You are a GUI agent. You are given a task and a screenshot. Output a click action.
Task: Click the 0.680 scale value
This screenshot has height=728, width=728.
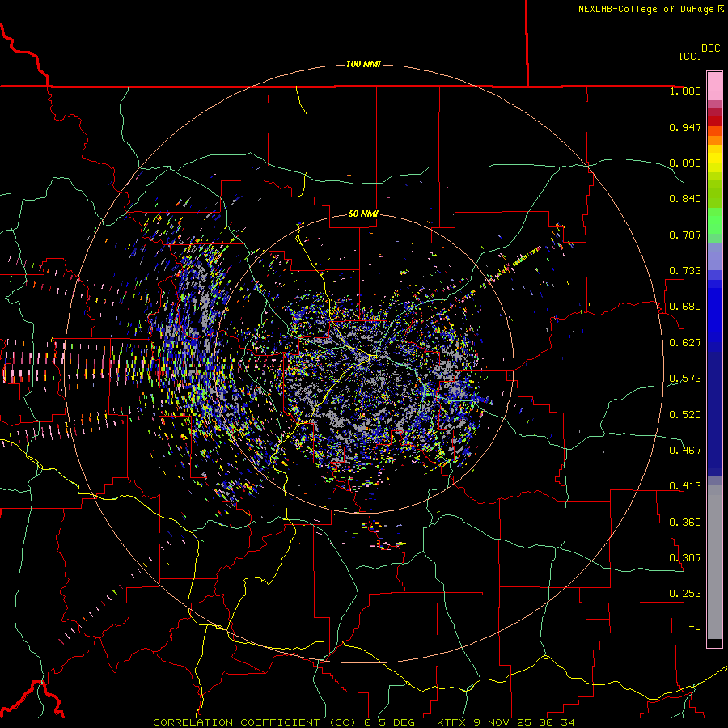(x=685, y=307)
